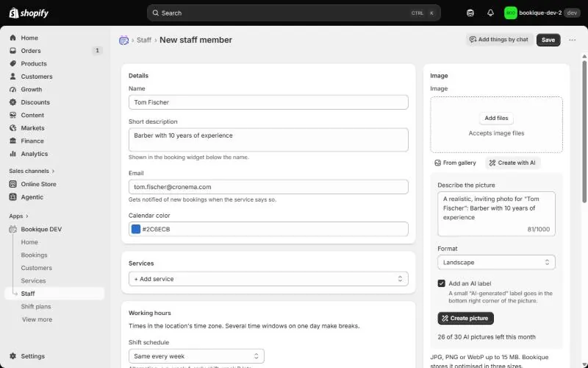The height and width of the screenshot is (368, 588).
Task: Select the Staff sidebar item
Action: 54,294
